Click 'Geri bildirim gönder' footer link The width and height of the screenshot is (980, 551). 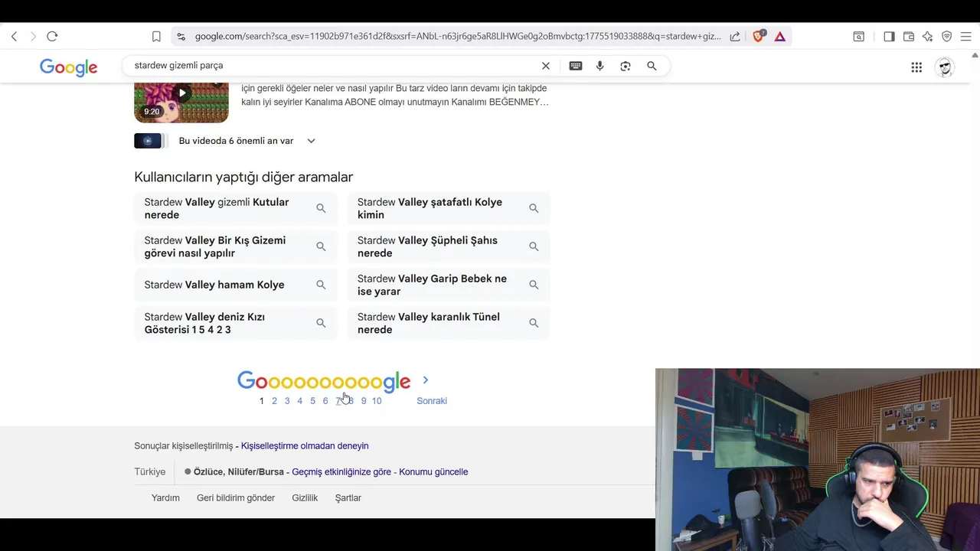(x=236, y=498)
